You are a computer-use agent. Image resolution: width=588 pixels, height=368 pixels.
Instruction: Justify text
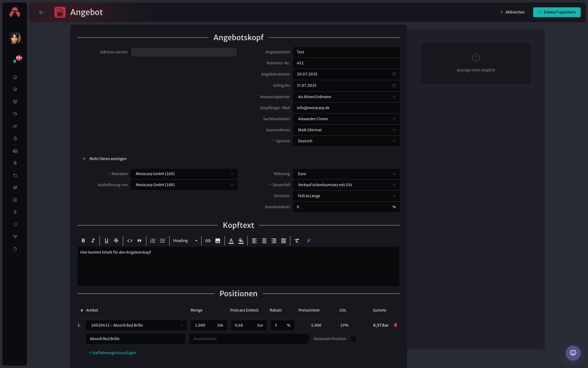(284, 241)
